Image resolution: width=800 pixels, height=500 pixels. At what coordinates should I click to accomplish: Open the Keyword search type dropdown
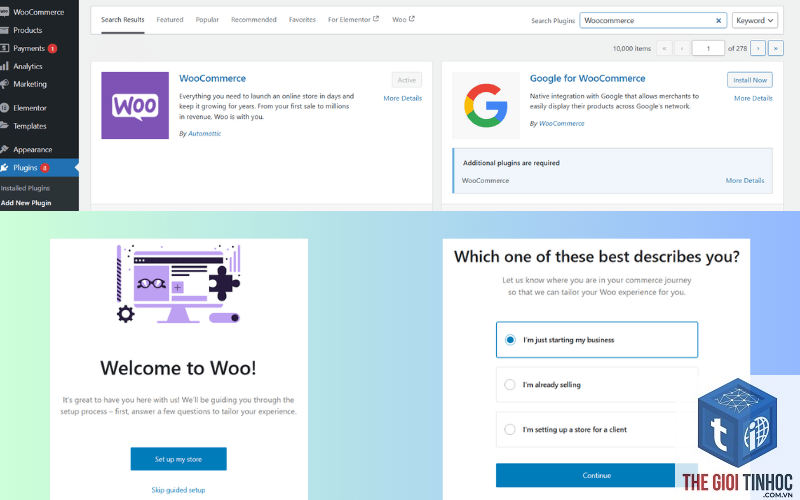755,20
